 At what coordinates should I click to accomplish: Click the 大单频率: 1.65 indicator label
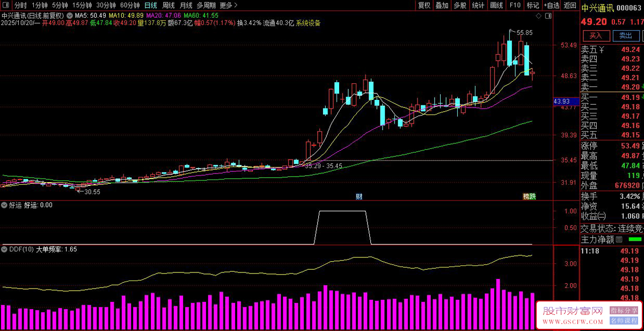(x=56, y=249)
